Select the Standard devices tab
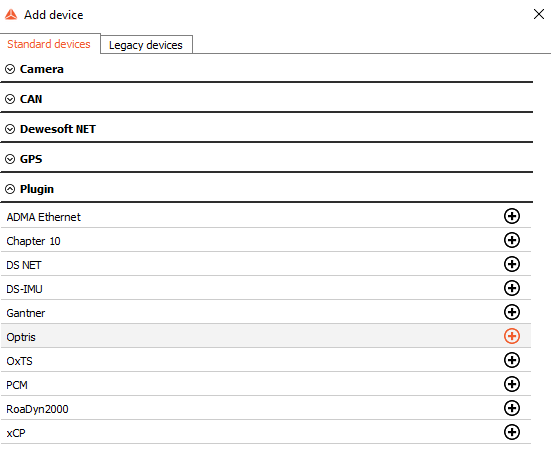Screen dimensions: 553x462 click(49, 44)
